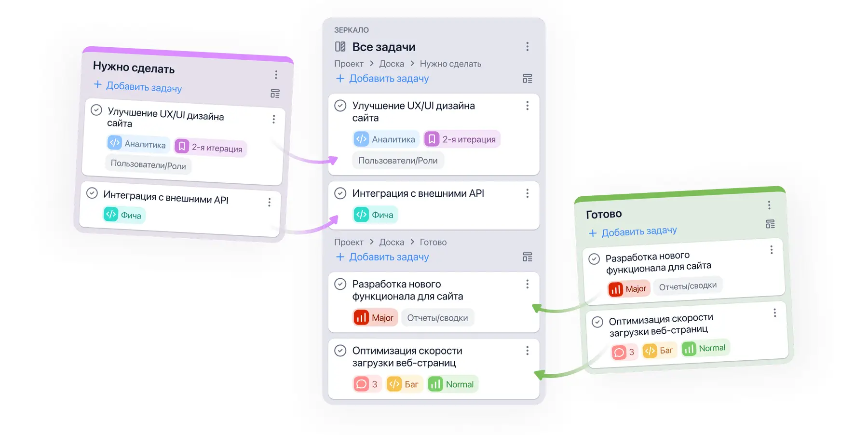Select the Проект breadcrumb above the Готово section
This screenshot has width=868, height=435.
point(349,242)
